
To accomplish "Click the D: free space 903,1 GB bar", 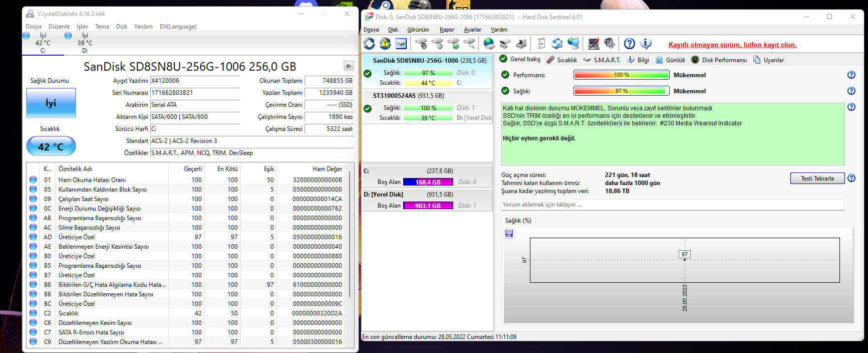I will click(428, 206).
